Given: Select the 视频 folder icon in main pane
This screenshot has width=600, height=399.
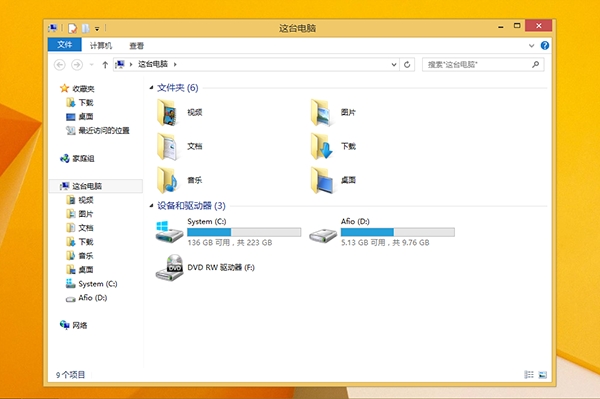Looking at the screenshot, I should [167, 112].
